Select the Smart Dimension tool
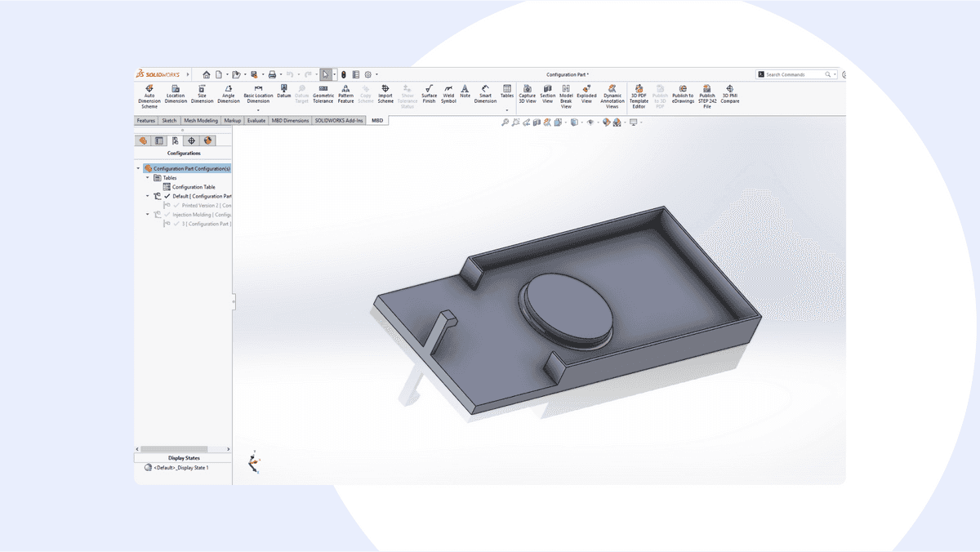 click(x=485, y=94)
